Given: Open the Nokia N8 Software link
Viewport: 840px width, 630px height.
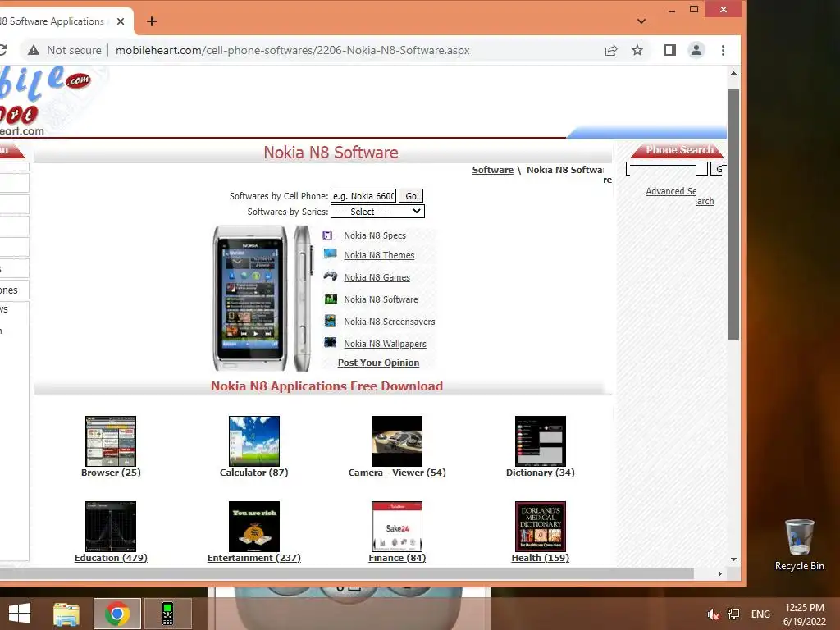Looking at the screenshot, I should [x=381, y=299].
